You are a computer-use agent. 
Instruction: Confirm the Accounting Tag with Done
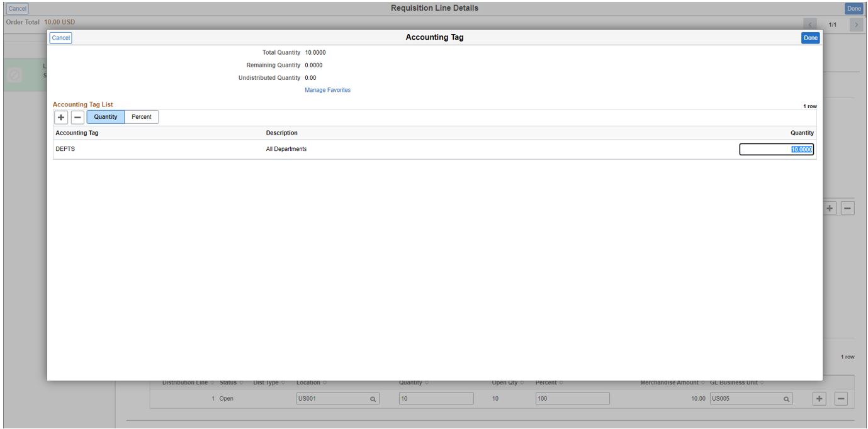point(809,37)
